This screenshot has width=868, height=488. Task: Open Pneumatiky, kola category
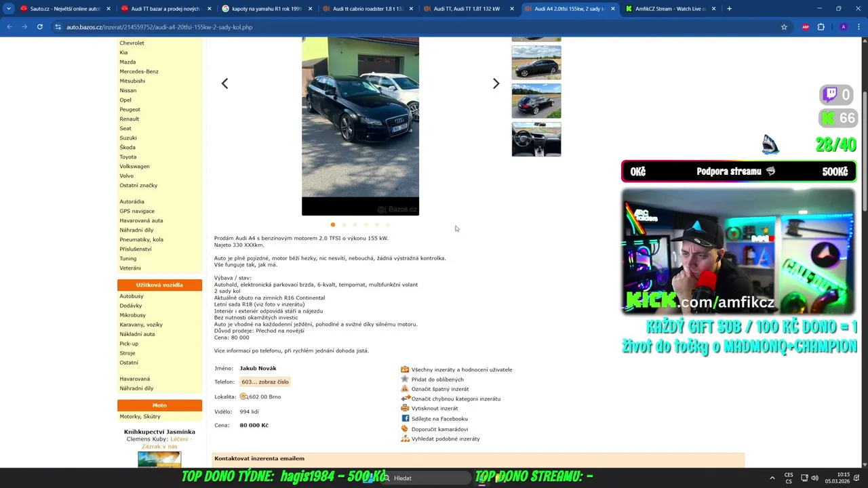pos(141,239)
